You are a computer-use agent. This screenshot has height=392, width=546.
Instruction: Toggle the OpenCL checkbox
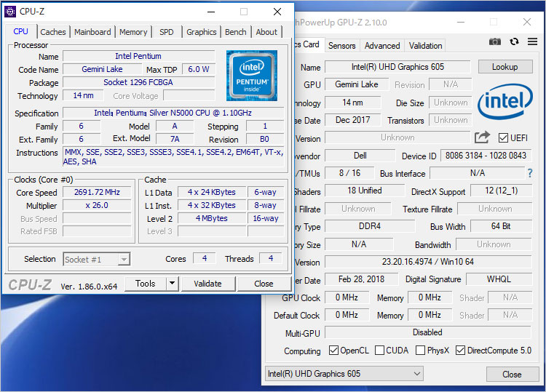pos(333,351)
